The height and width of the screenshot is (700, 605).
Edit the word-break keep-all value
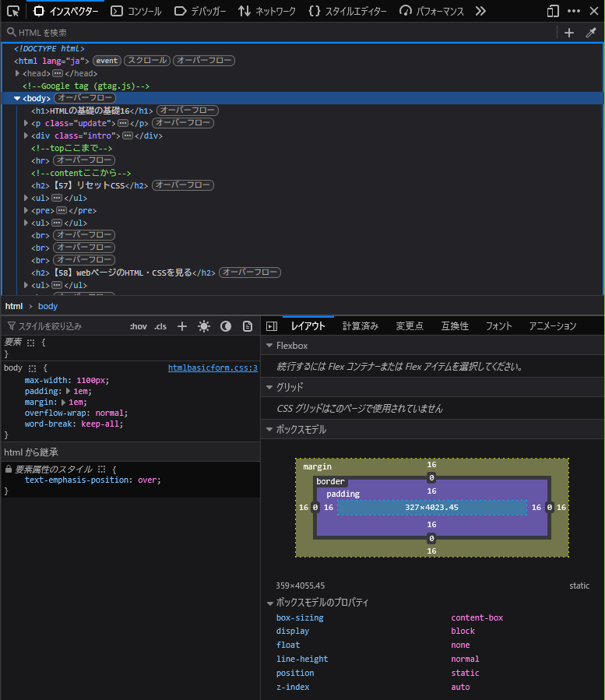pyautogui.click(x=100, y=424)
